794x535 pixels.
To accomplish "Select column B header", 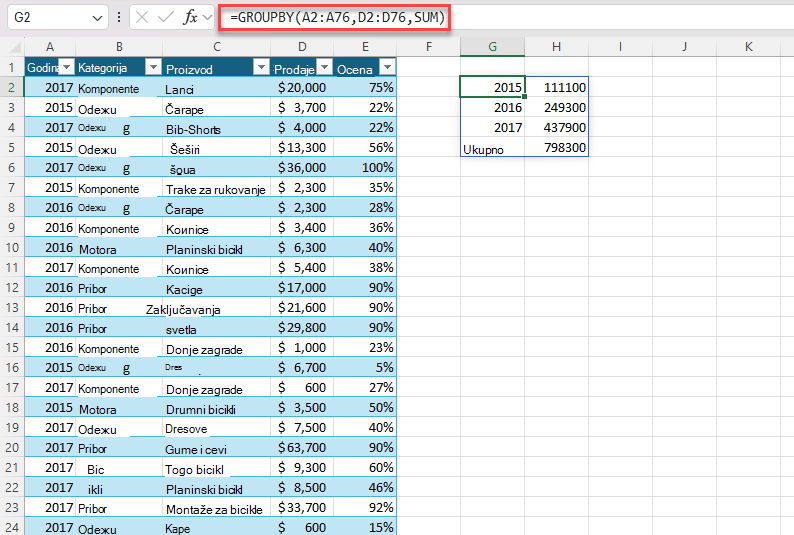I will point(119,47).
